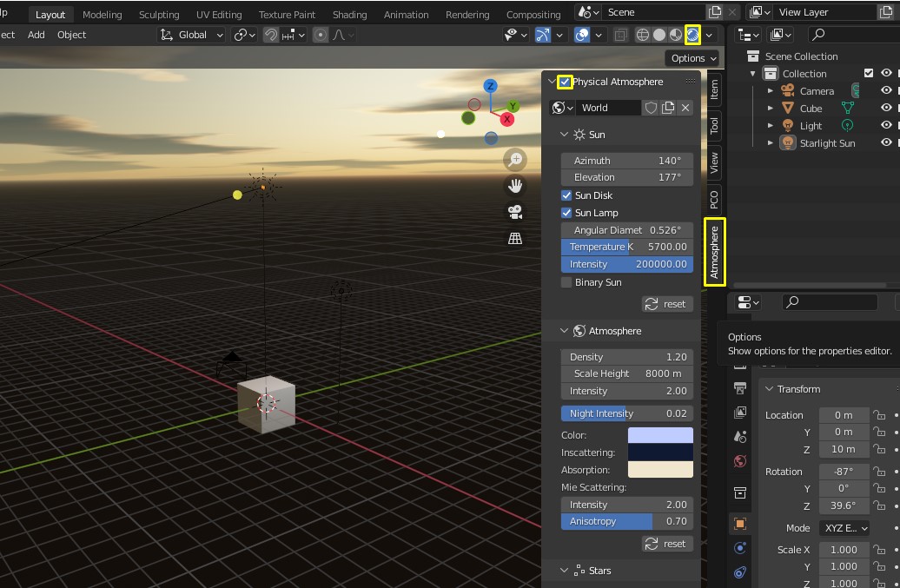Hide the Light object with eye icon
Viewport: 900px width, 588px height.
pyautogui.click(x=886, y=124)
